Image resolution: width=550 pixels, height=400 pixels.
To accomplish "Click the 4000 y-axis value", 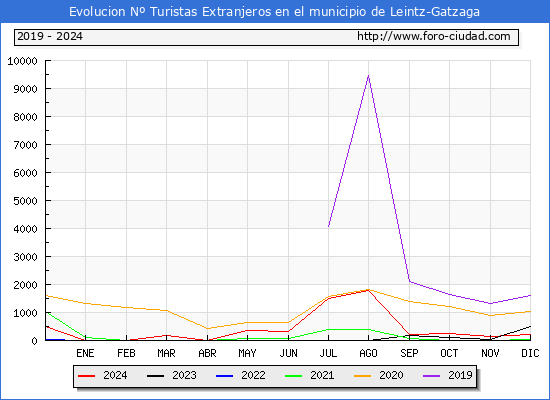I will click(25, 229).
